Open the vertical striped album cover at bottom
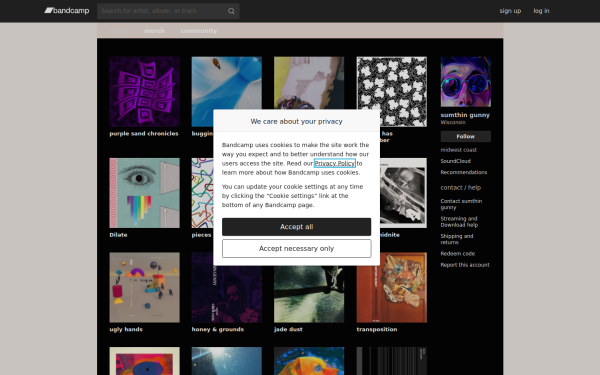600x375 pixels. click(x=391, y=361)
